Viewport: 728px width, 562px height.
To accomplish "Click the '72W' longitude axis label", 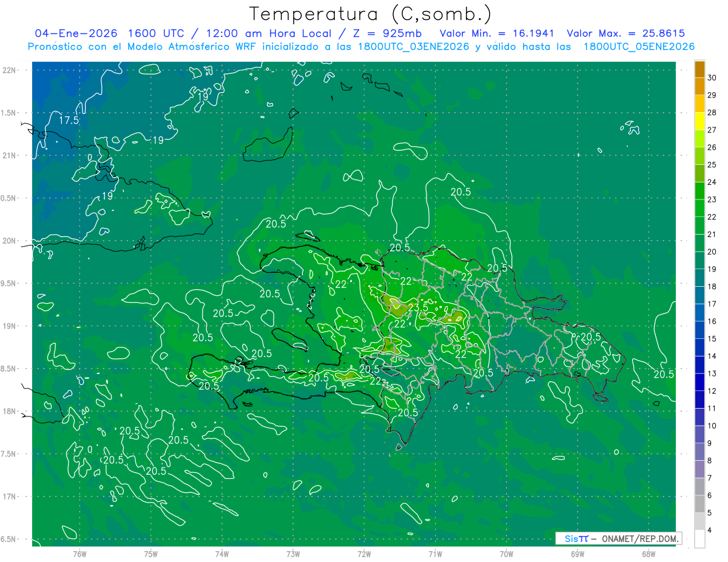I will pyautogui.click(x=364, y=554).
